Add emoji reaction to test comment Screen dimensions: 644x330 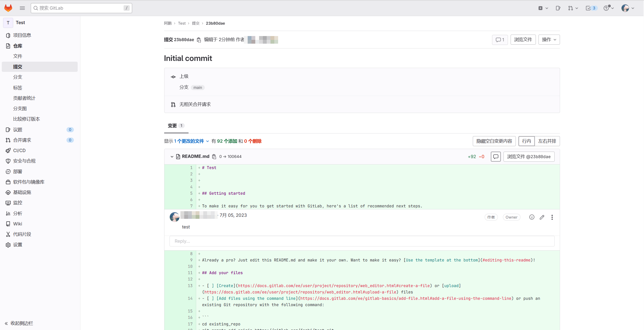coord(532,217)
